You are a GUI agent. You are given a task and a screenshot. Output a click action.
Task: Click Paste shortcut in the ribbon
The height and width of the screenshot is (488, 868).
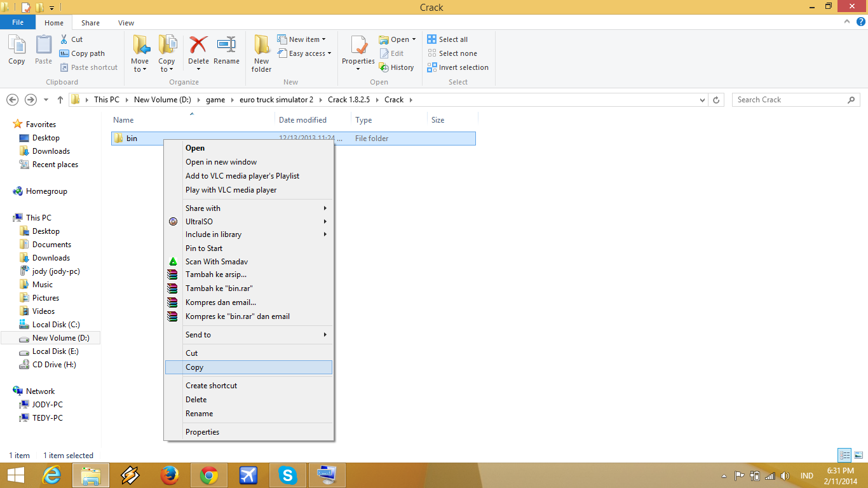pyautogui.click(x=88, y=67)
